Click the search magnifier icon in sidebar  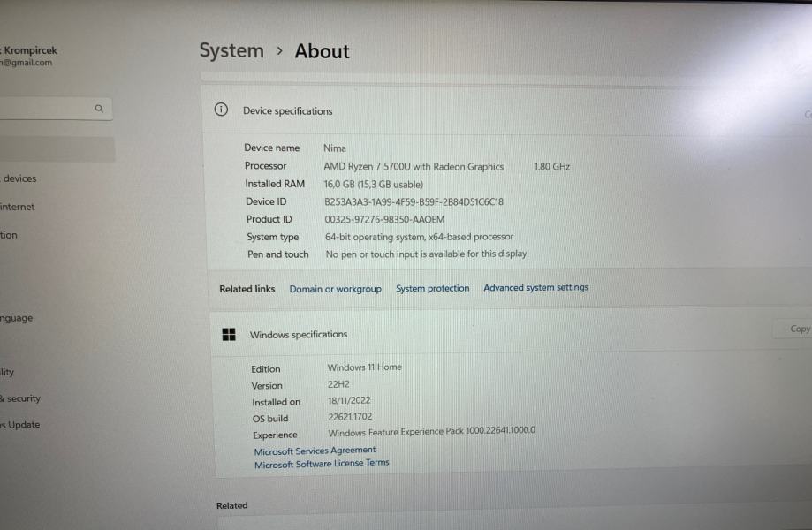click(x=99, y=108)
